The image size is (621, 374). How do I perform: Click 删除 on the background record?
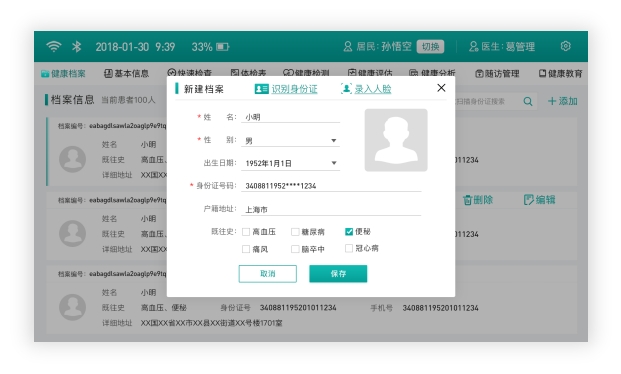478,200
